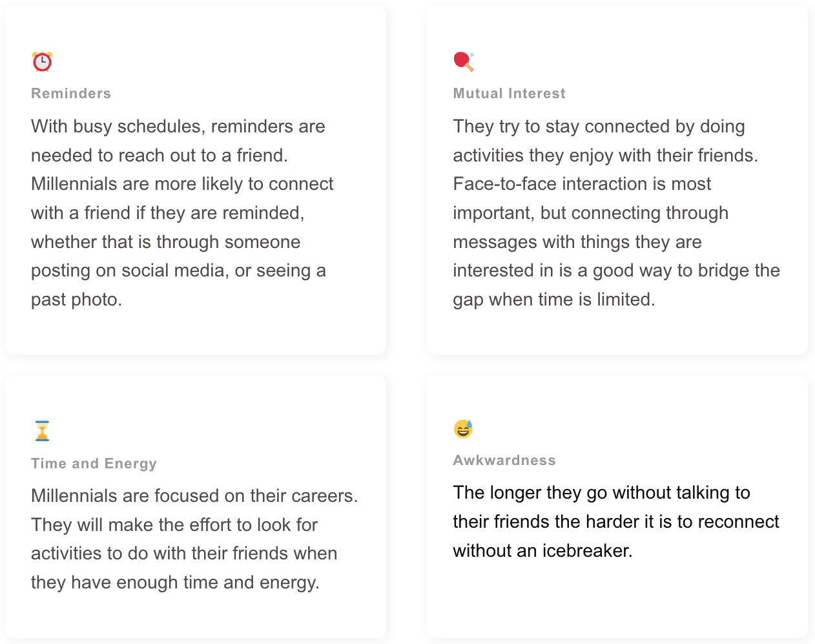Image resolution: width=815 pixels, height=644 pixels.
Task: Select the Reminders heading
Action: 71,94
